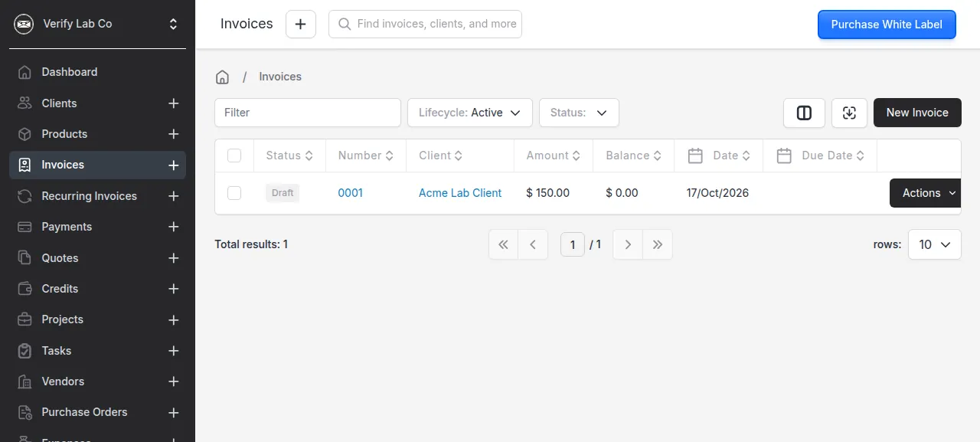Select all invoices with the header checkbox
Screen dimensions: 980x442
[x=234, y=156]
